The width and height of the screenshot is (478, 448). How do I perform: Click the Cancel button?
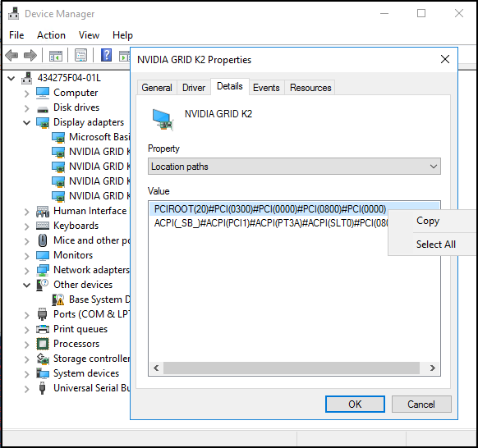pyautogui.click(x=421, y=405)
